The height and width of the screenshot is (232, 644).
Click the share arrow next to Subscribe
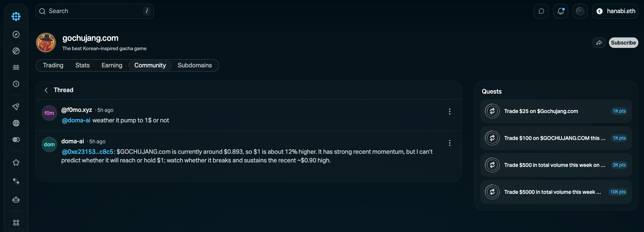599,43
